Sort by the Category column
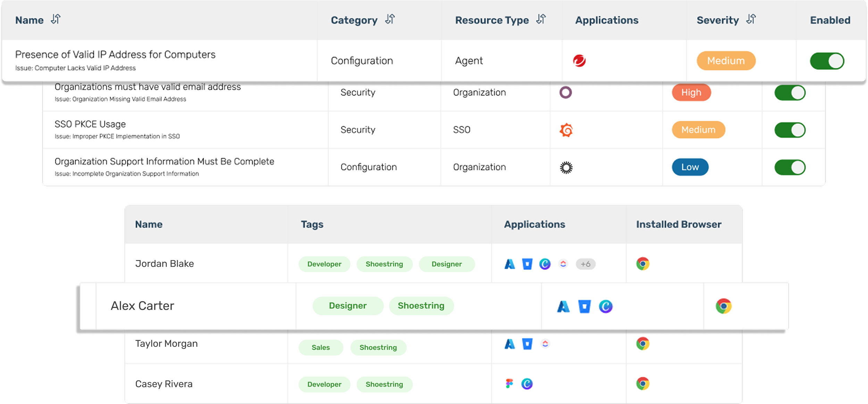Image resolution: width=868 pixels, height=404 pixels. click(x=390, y=19)
